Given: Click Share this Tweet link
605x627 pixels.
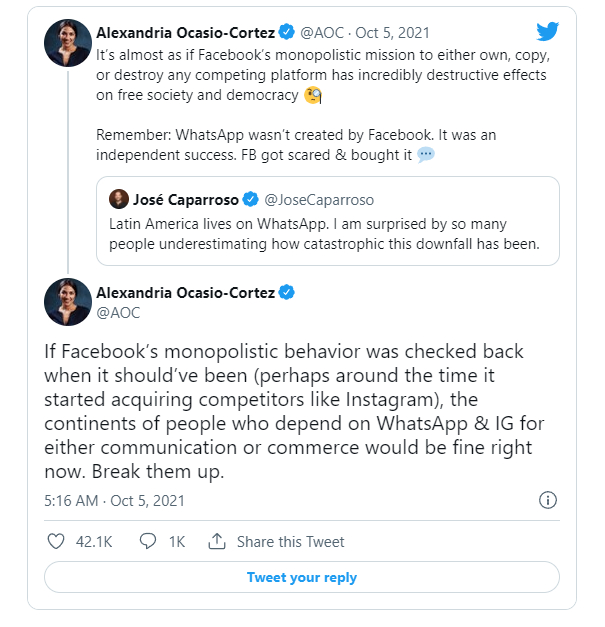Looking at the screenshot, I should pos(290,541).
